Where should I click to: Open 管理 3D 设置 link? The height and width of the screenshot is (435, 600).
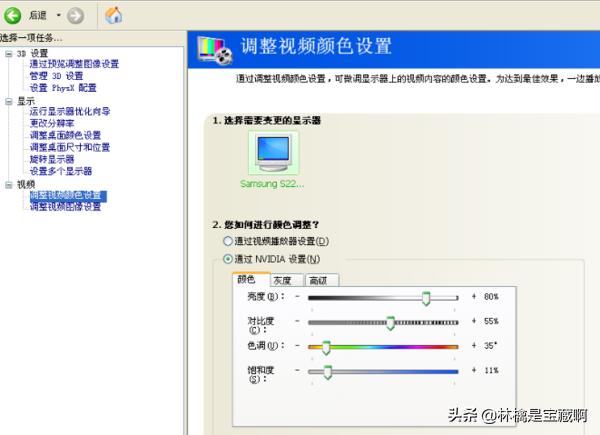56,75
